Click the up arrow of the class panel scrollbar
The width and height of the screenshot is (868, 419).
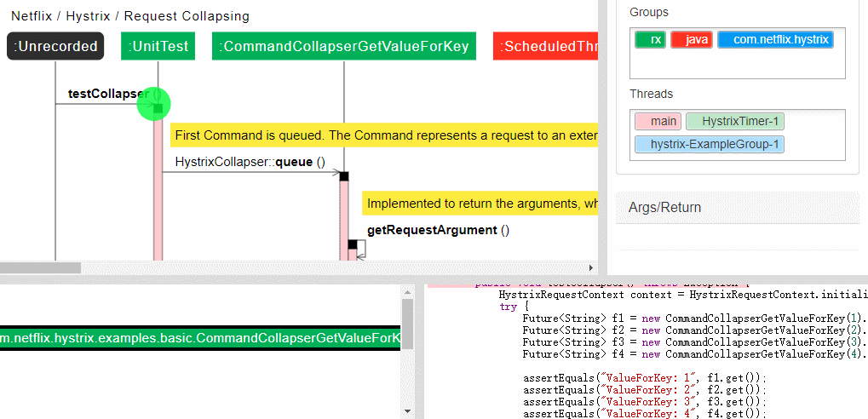coord(407,292)
